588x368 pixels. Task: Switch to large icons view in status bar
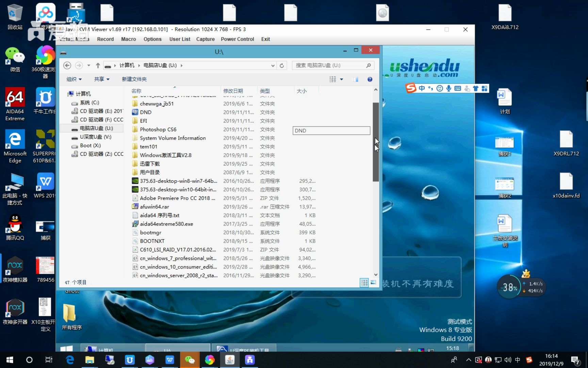[373, 282]
